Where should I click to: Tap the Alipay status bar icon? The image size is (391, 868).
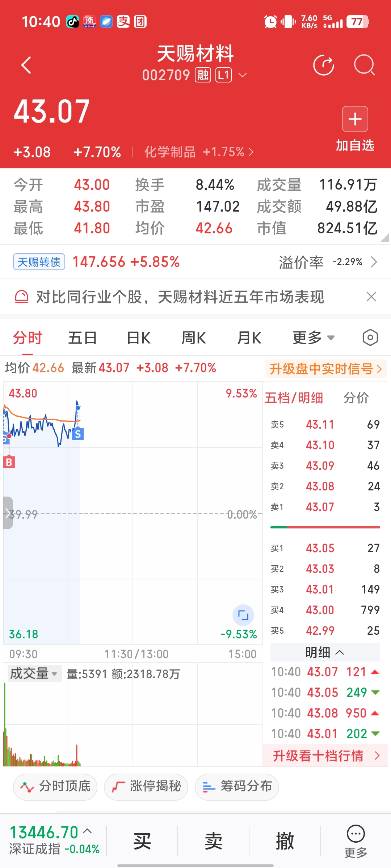pyautogui.click(x=123, y=22)
